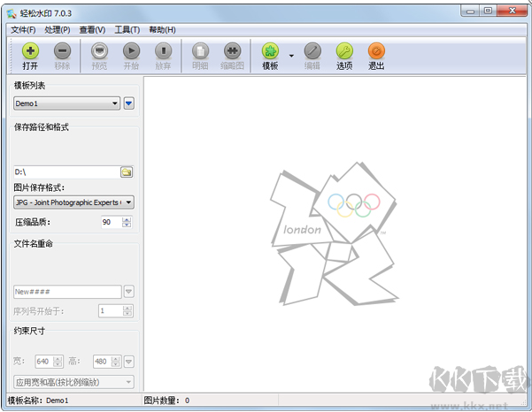Click the D:\ save path field
This screenshot has width=532, height=412.
[x=66, y=172]
